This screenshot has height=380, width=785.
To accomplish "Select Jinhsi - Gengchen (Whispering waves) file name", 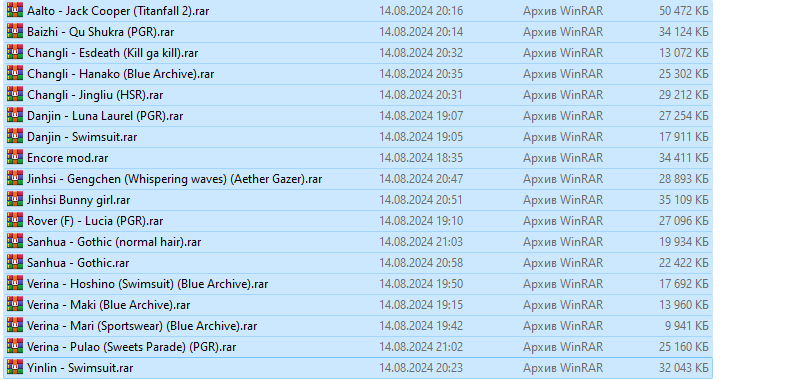I will tap(175, 179).
